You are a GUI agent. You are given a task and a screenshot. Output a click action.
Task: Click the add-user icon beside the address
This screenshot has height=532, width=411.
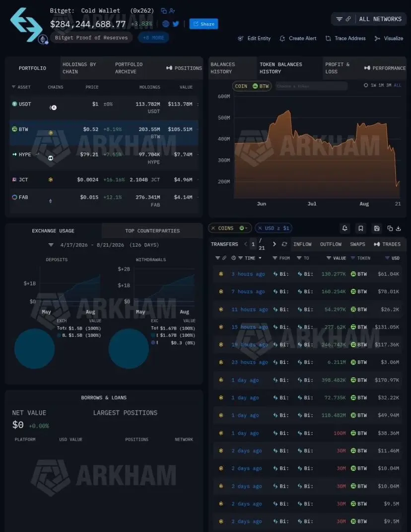172,11
